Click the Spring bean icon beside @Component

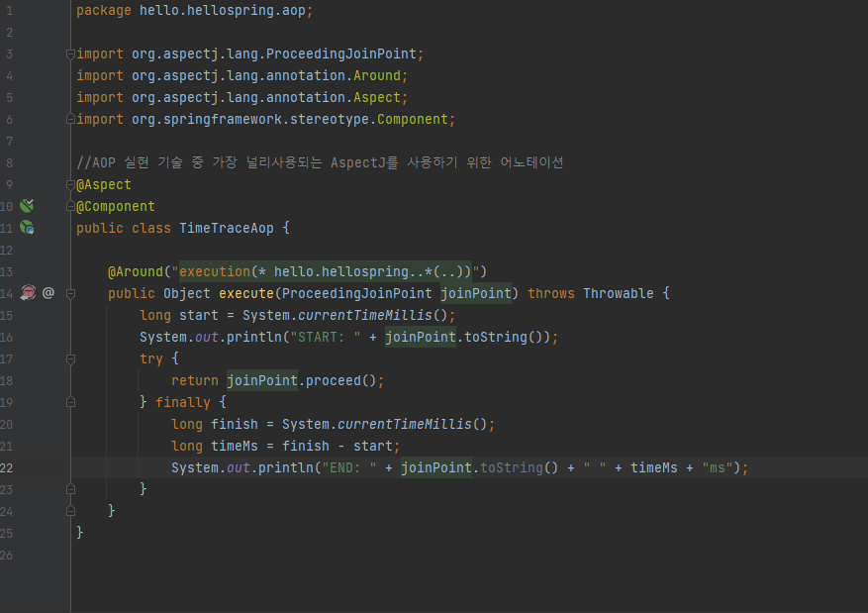tap(27, 206)
